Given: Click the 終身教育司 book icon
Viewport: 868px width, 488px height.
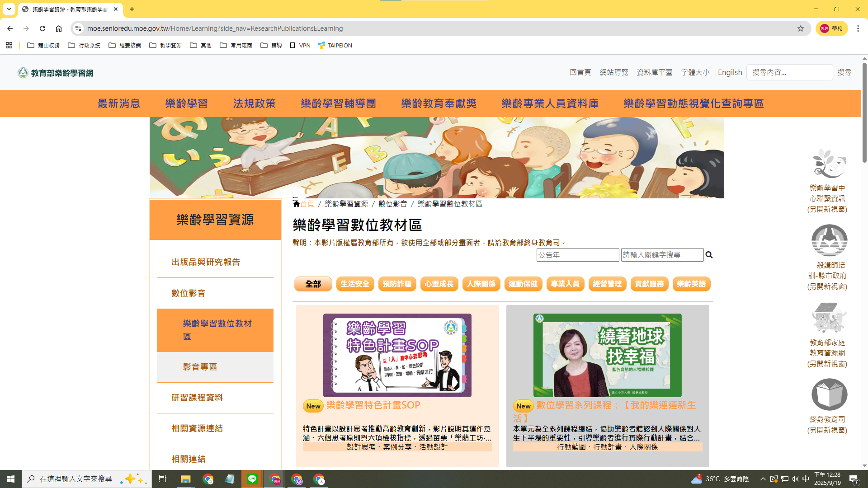Looking at the screenshot, I should (830, 394).
